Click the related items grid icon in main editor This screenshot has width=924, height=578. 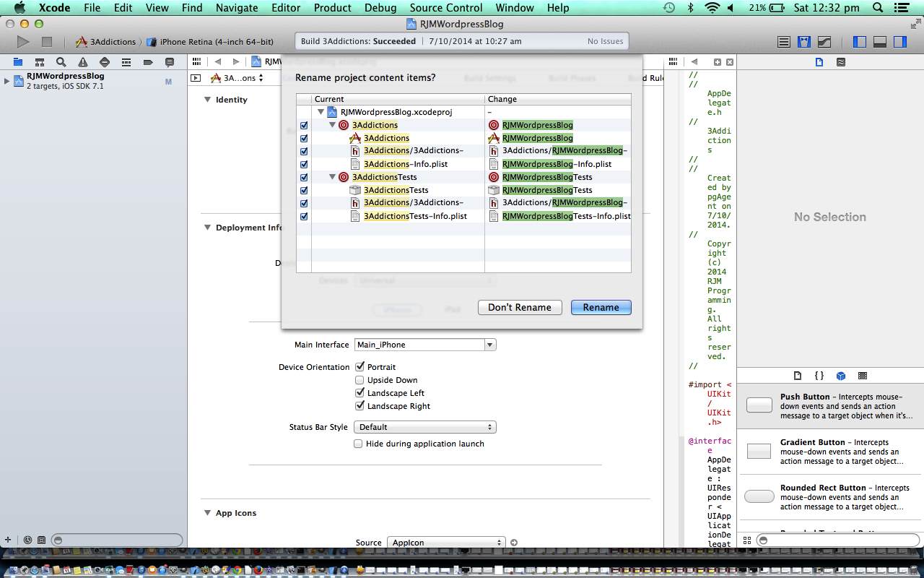coord(197,62)
